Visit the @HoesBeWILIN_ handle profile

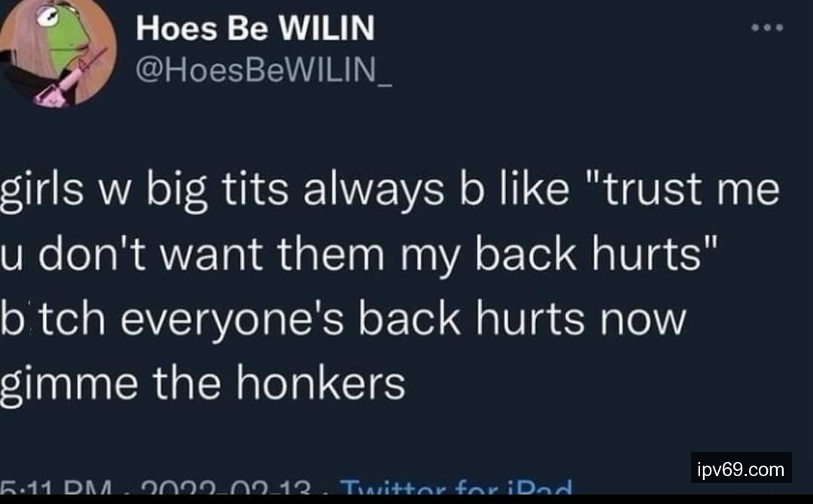(x=264, y=70)
